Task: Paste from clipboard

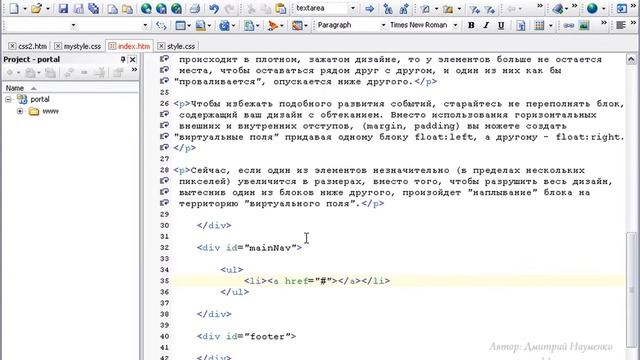Action: 280,8
